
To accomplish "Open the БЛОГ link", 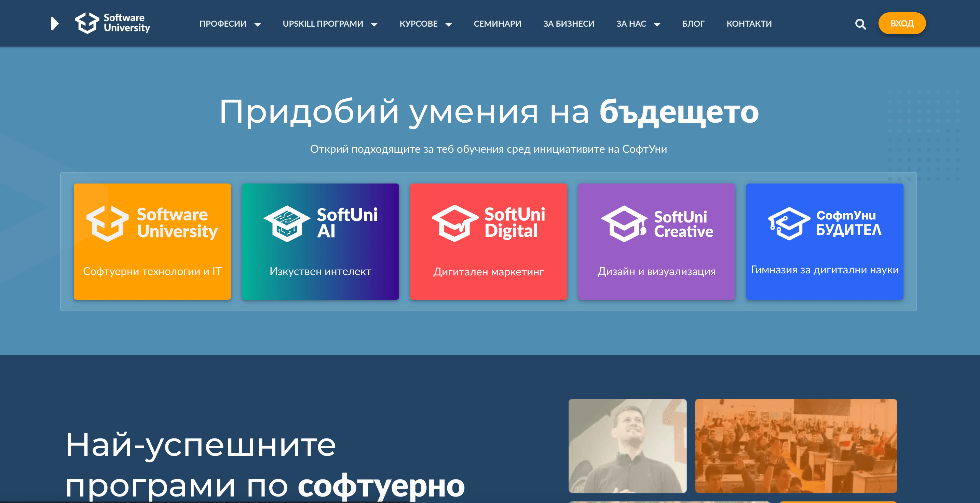I will (693, 24).
